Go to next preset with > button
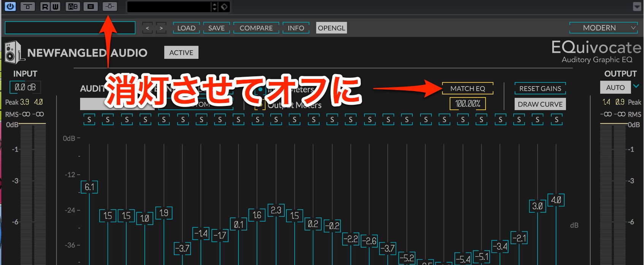 click(x=161, y=28)
